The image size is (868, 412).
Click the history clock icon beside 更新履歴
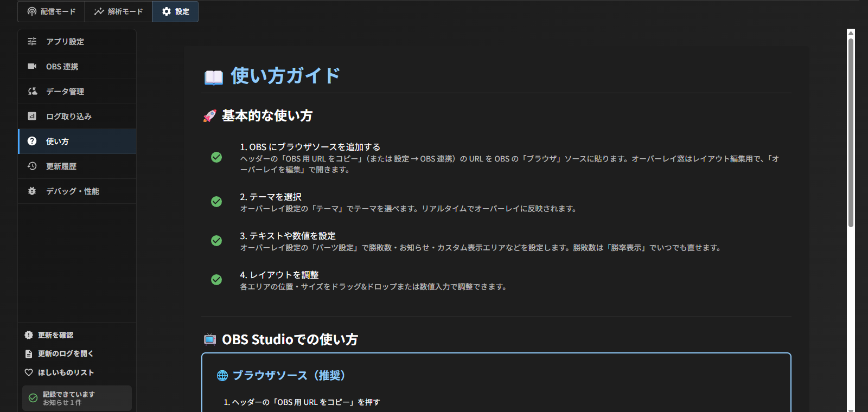[32, 166]
